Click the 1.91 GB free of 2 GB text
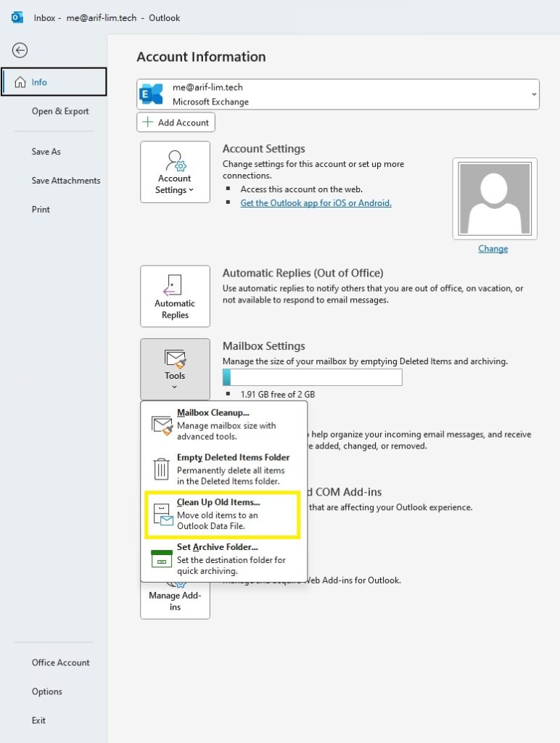The height and width of the screenshot is (743, 560). [278, 394]
